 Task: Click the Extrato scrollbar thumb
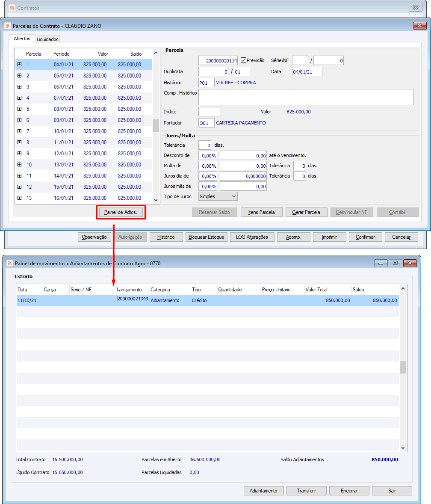pyautogui.click(x=403, y=367)
